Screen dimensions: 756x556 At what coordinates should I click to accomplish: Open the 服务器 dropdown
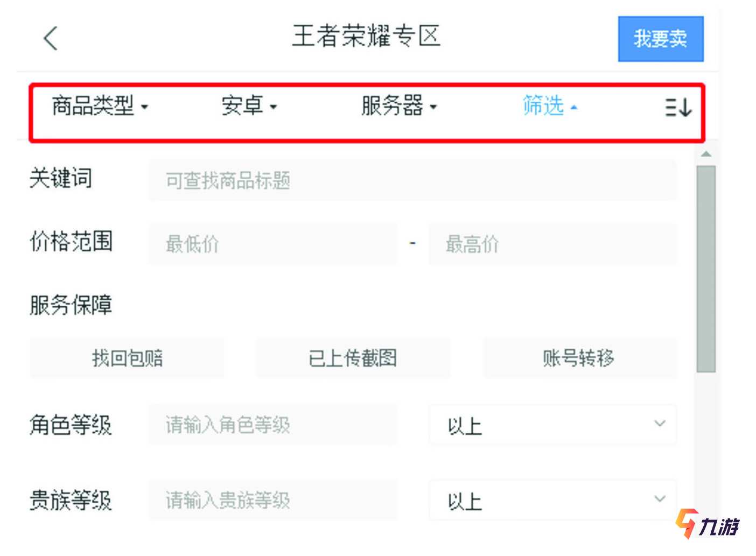pyautogui.click(x=398, y=105)
